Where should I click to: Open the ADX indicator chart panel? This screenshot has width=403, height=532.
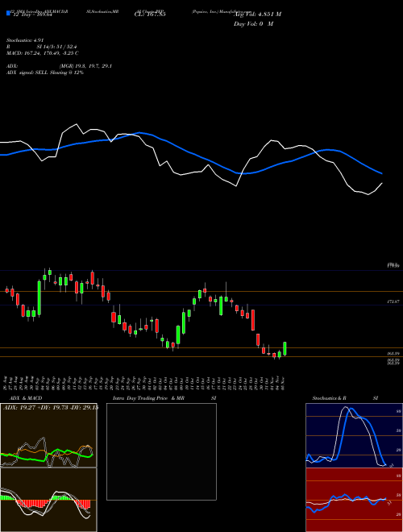48,435
